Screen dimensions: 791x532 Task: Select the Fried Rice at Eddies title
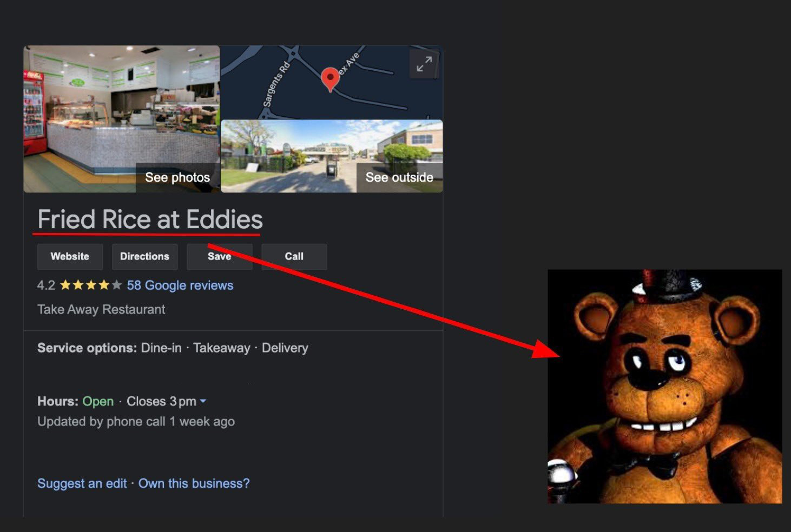[150, 220]
